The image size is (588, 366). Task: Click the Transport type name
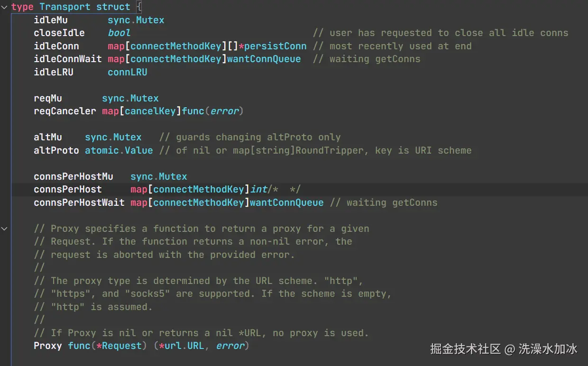tap(64, 7)
